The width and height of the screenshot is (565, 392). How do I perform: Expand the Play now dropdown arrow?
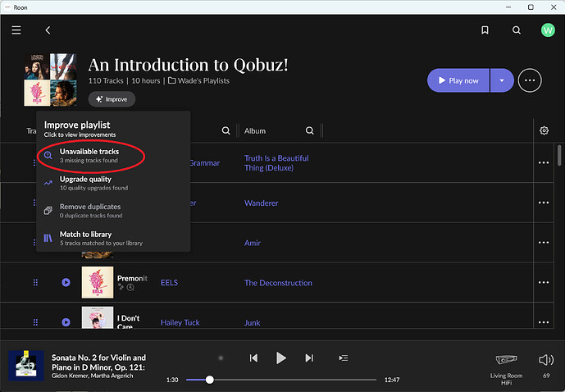click(502, 80)
